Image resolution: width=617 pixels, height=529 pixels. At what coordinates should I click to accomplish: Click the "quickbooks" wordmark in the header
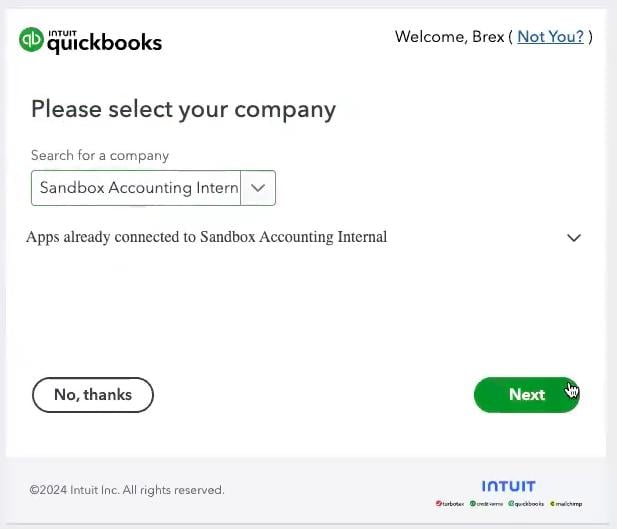coord(105,44)
